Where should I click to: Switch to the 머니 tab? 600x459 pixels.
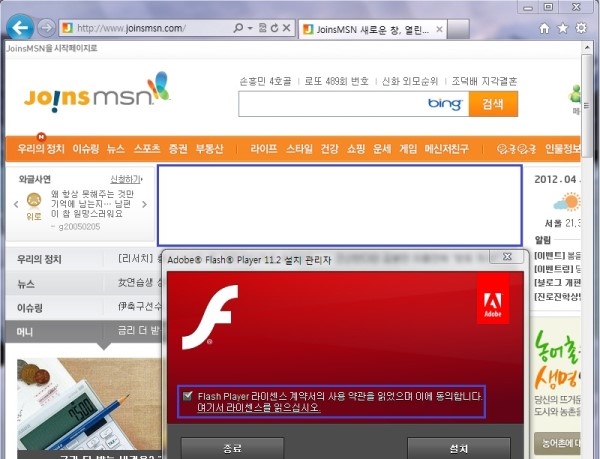coord(26,331)
